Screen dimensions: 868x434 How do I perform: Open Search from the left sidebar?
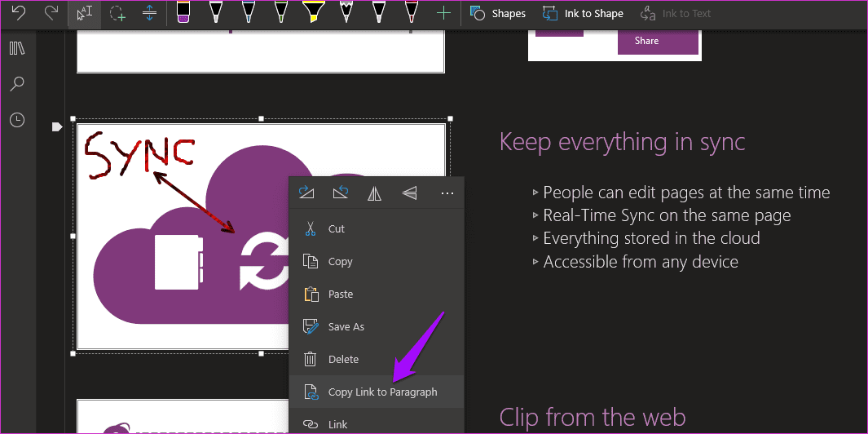point(17,84)
